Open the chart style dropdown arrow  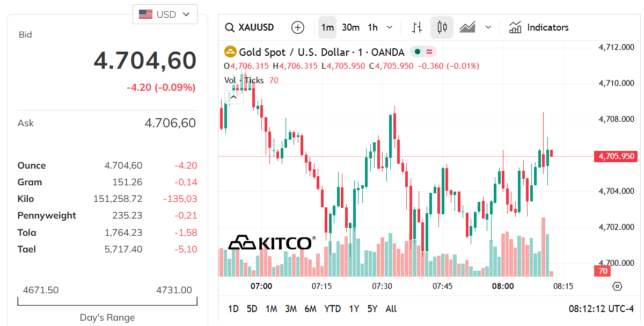pos(488,27)
